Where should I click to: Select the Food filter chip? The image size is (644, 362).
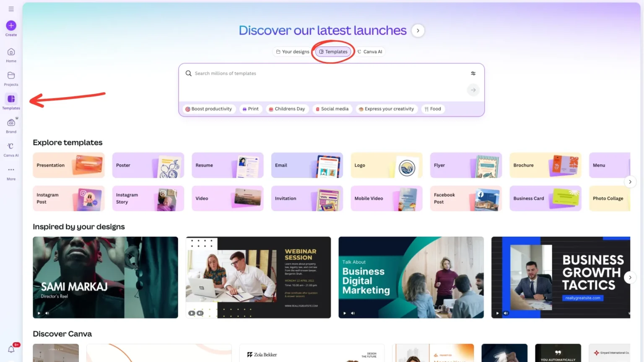click(x=433, y=109)
